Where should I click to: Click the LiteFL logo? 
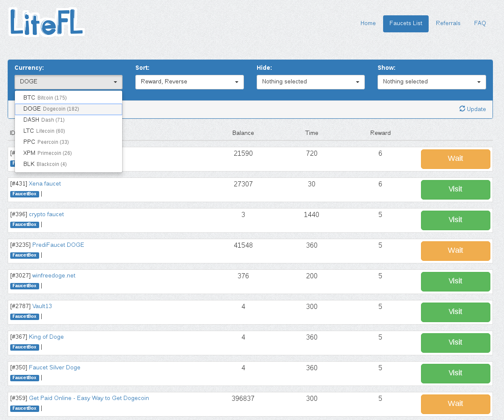pyautogui.click(x=46, y=22)
